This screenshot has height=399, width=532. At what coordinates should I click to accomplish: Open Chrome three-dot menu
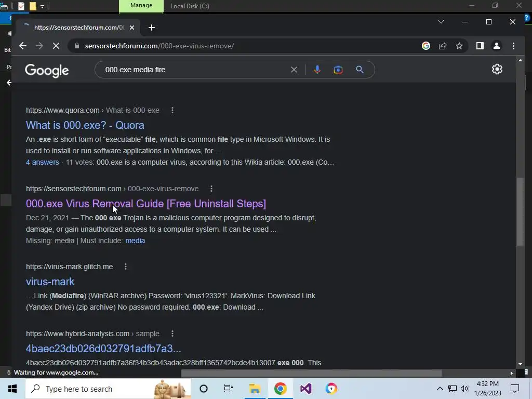(x=513, y=46)
